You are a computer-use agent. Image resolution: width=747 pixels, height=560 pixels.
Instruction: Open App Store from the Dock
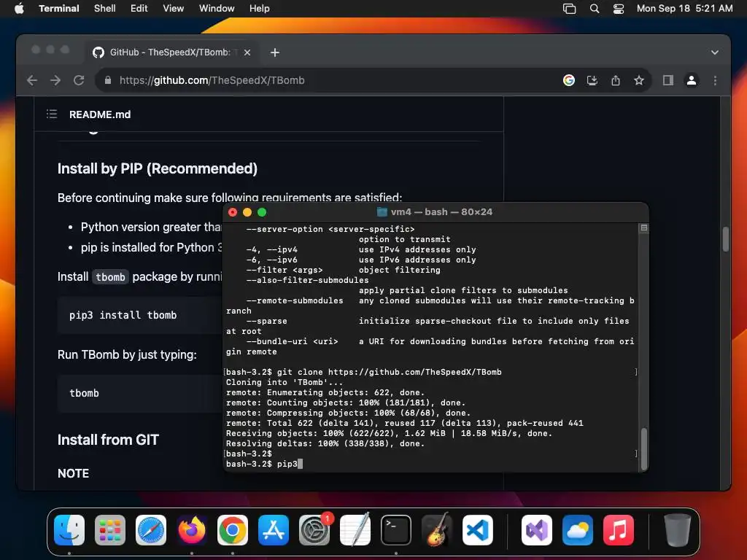(x=274, y=530)
